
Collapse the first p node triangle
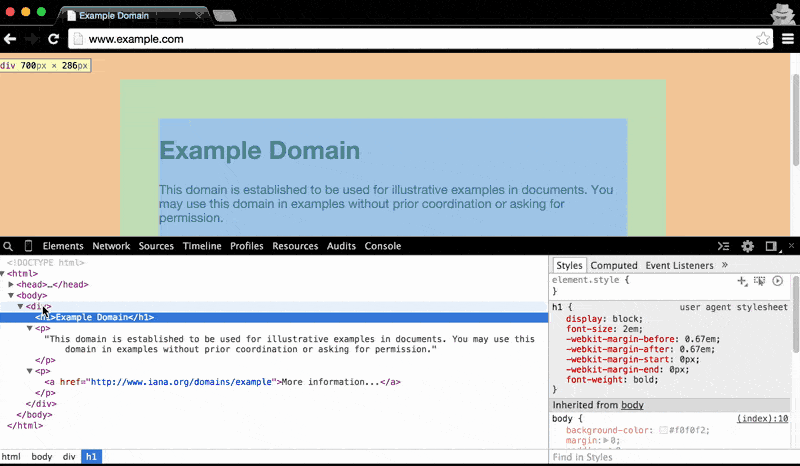[30, 328]
